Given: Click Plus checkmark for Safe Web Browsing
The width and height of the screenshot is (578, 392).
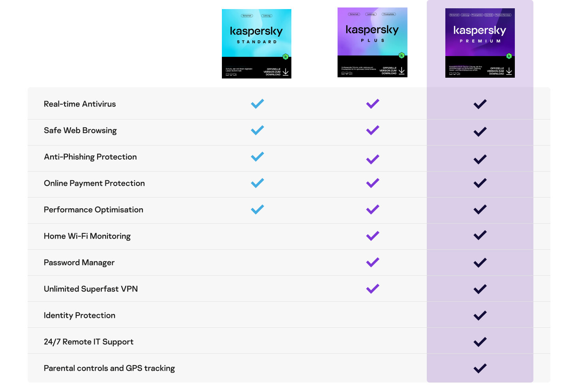Looking at the screenshot, I should click(372, 130).
